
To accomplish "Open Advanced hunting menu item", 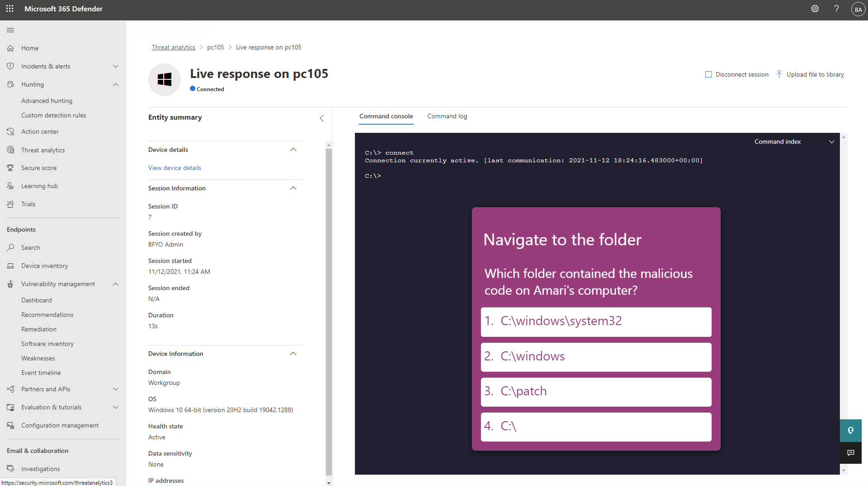I will [x=47, y=101].
